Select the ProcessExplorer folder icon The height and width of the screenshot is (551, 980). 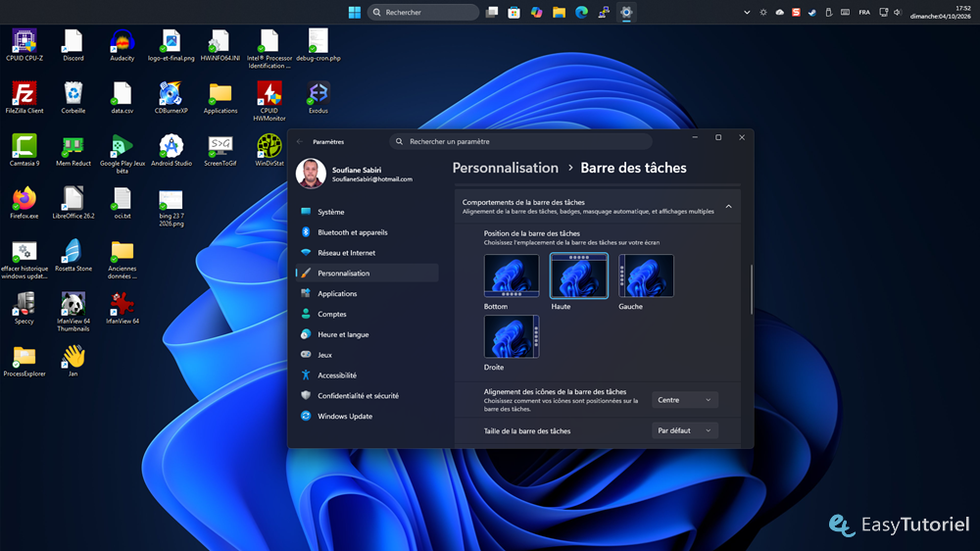click(x=24, y=360)
